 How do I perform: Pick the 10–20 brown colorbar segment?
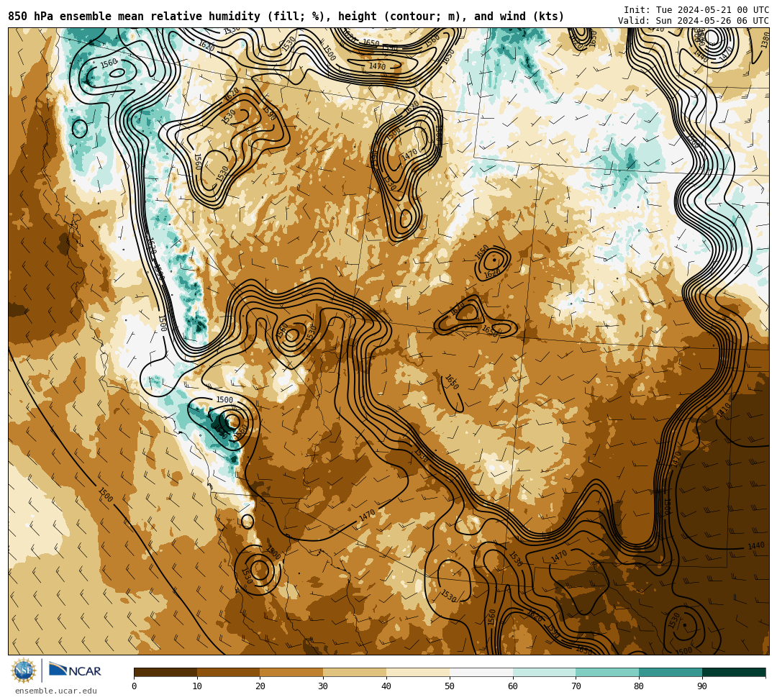pyautogui.click(x=229, y=672)
